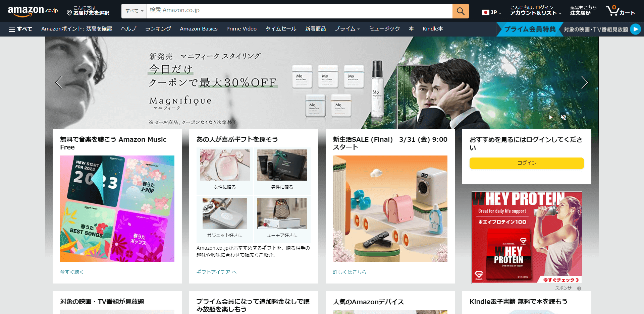644x314 pixels.
Task: Click sponsor info icon beside スポンサー
Action: [579, 288]
